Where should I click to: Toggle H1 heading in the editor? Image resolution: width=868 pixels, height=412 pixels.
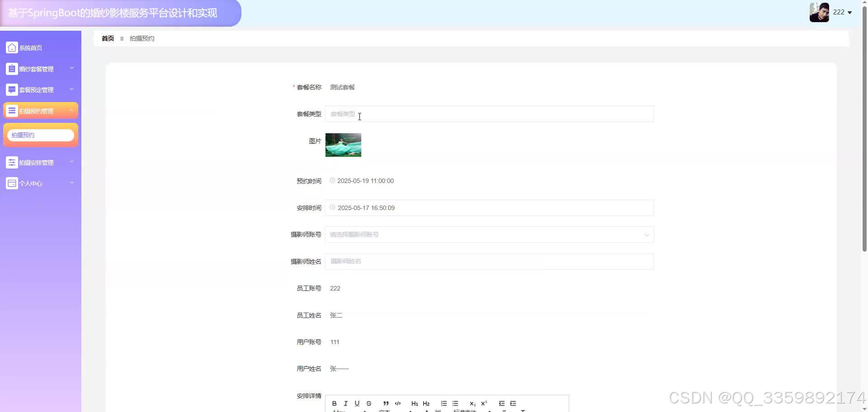click(415, 403)
